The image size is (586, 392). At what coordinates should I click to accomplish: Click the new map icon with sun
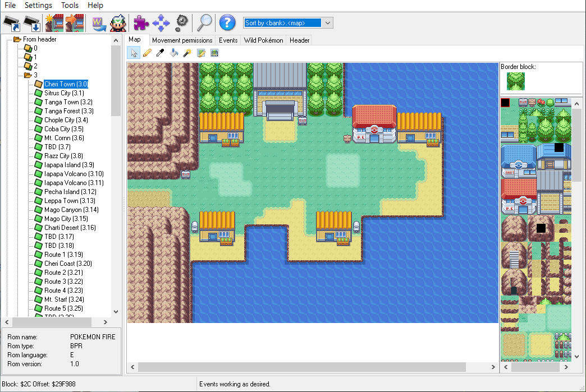(x=54, y=23)
